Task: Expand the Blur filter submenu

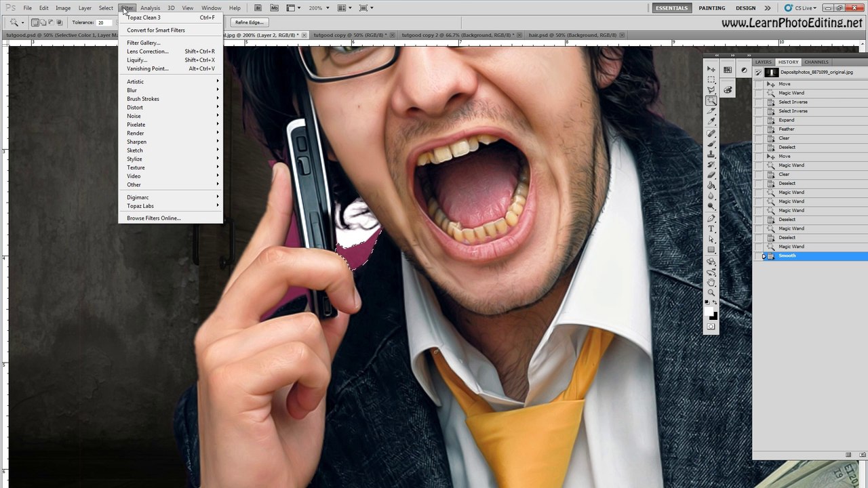Action: [x=170, y=90]
